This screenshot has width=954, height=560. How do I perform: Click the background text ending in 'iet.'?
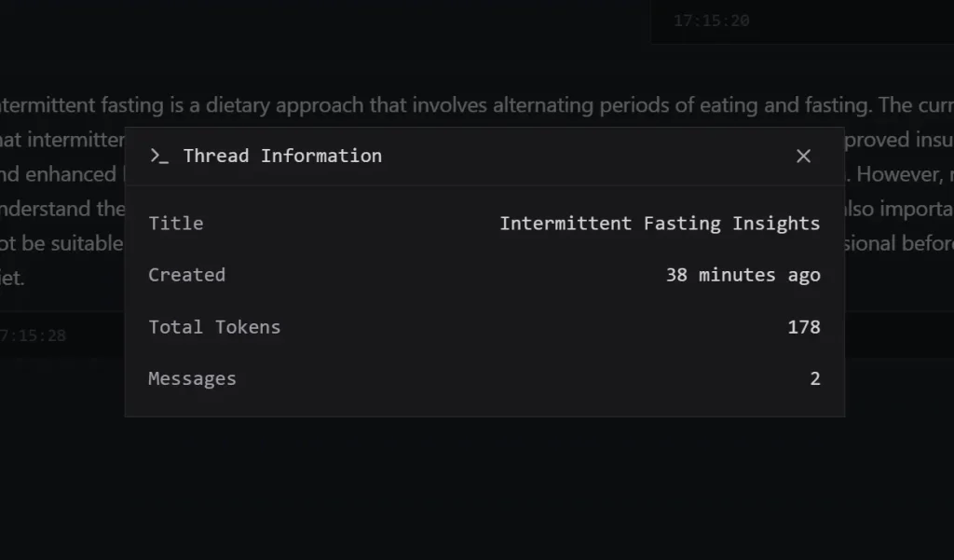point(12,278)
